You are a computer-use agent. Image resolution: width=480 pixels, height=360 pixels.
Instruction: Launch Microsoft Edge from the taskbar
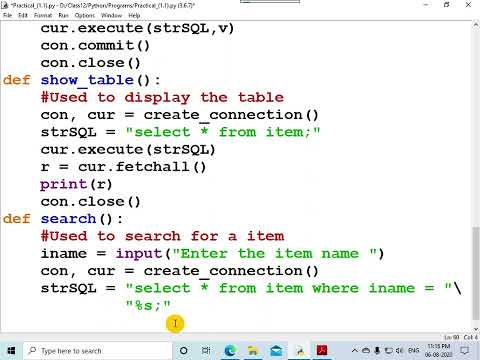(230, 351)
